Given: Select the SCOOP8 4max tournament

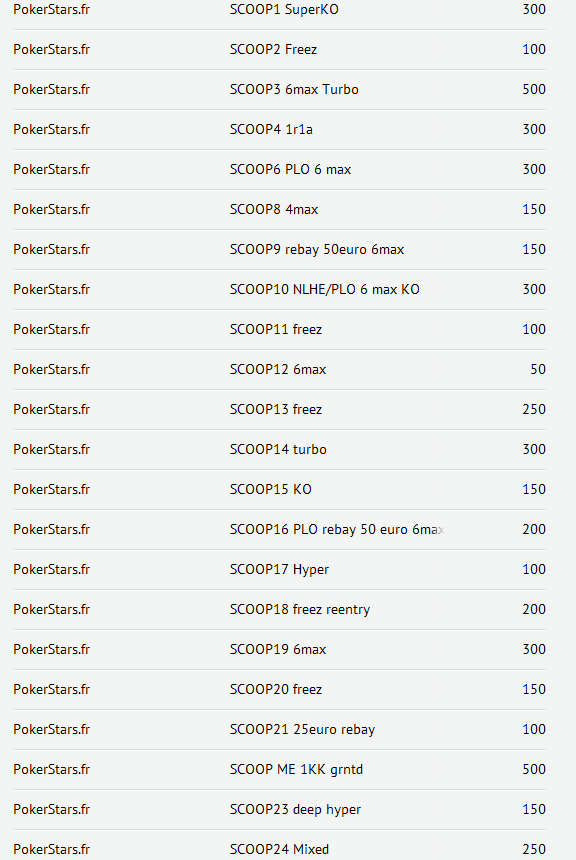Looking at the screenshot, I should (x=274, y=210).
